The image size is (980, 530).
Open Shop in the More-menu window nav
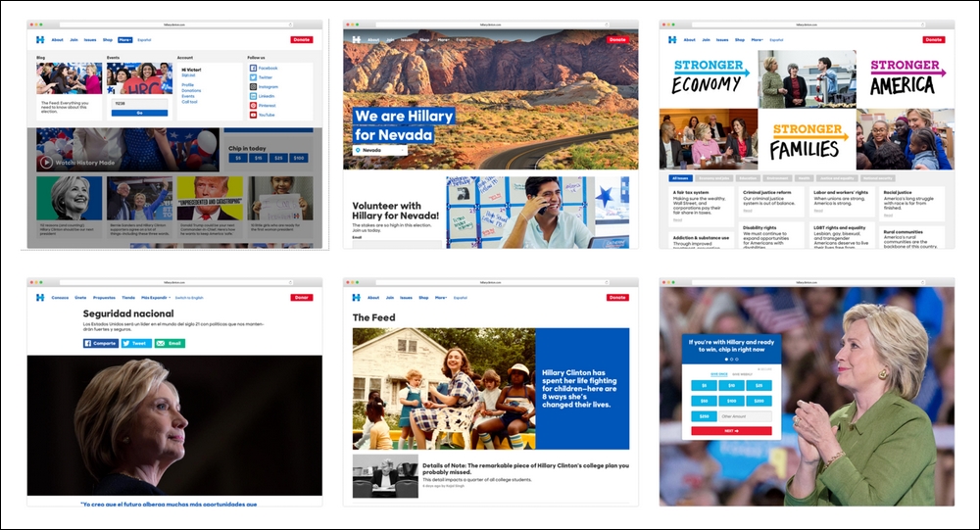tap(108, 39)
